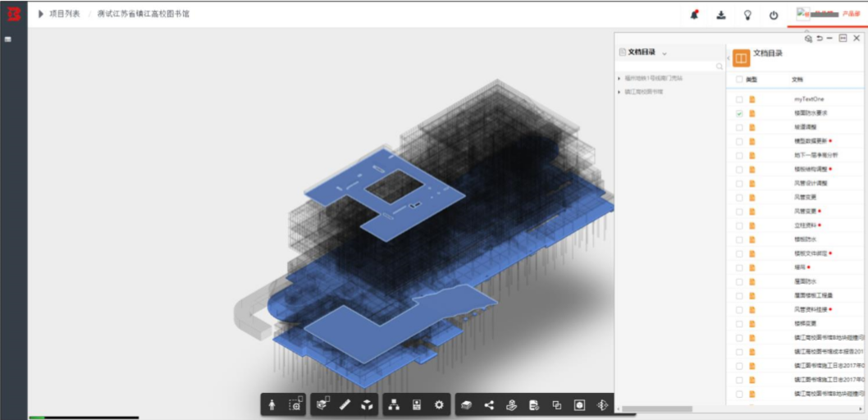Click the left sidebar panel icon

point(8,39)
